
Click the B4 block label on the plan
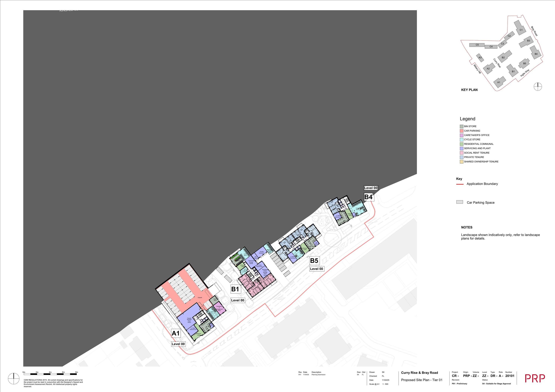pyautogui.click(x=368, y=197)
